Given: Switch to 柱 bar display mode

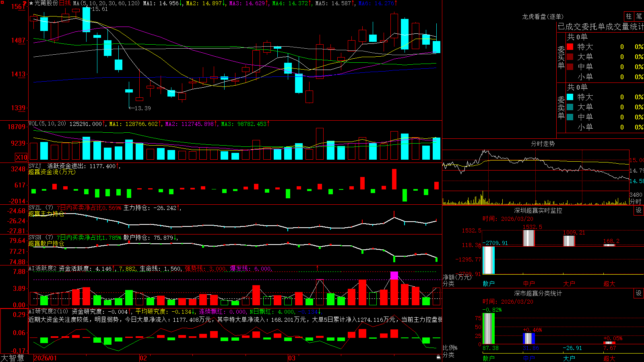Looking at the screenshot, I should (x=629, y=16).
